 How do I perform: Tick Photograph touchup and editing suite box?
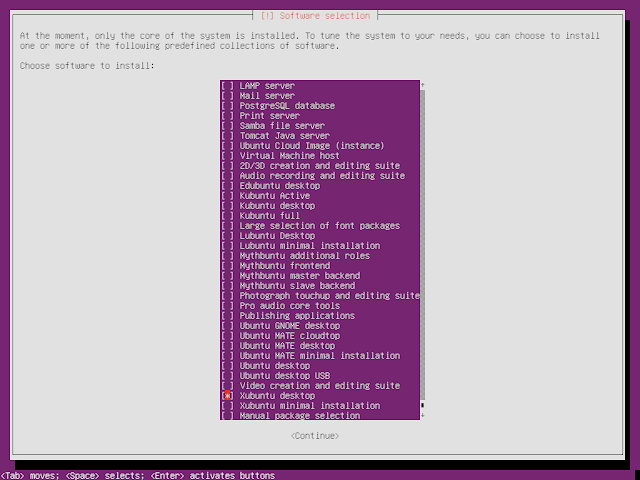coord(227,296)
